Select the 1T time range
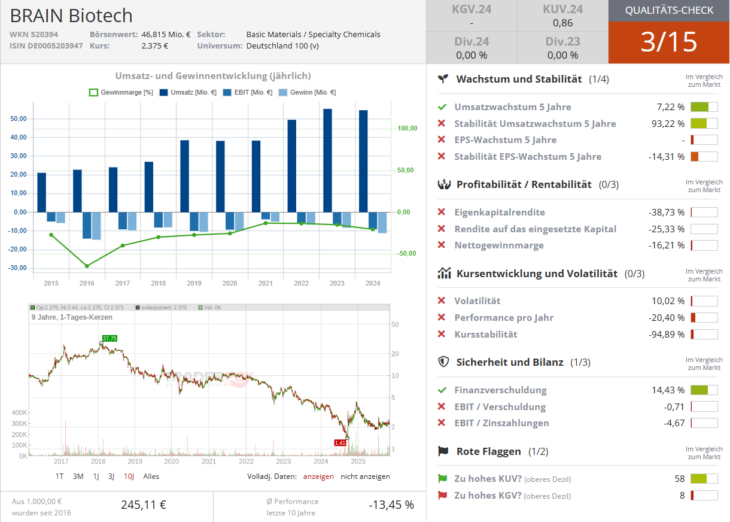The height and width of the screenshot is (522, 730). click(60, 476)
